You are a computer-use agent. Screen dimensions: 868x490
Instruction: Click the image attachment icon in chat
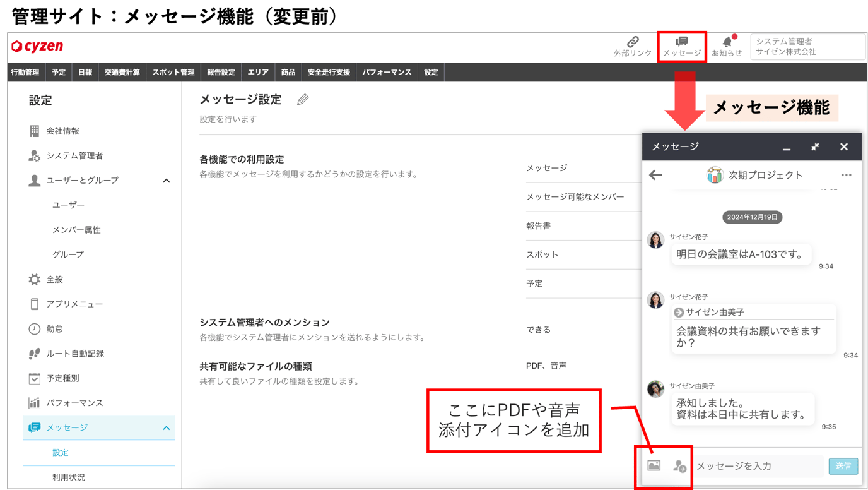click(654, 466)
